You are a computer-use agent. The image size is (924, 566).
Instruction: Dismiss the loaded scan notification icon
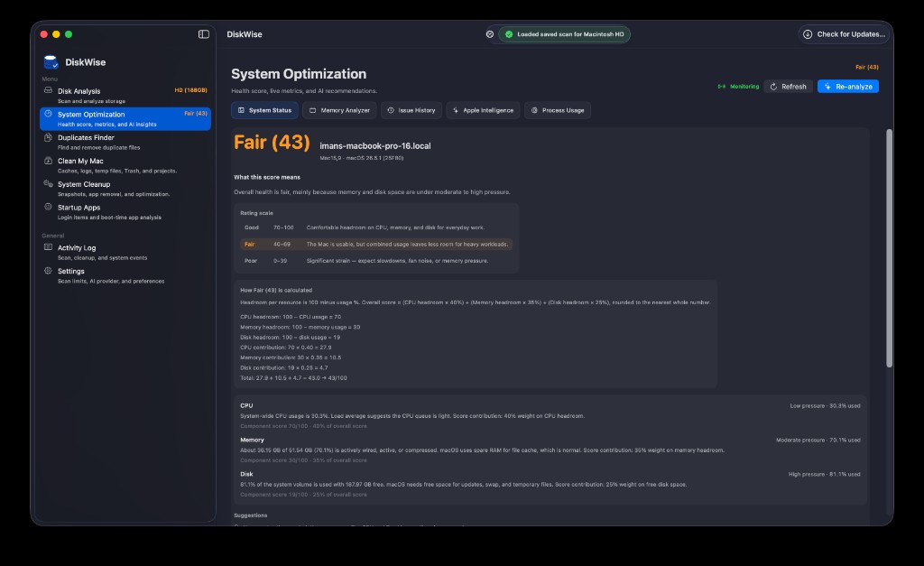click(490, 34)
